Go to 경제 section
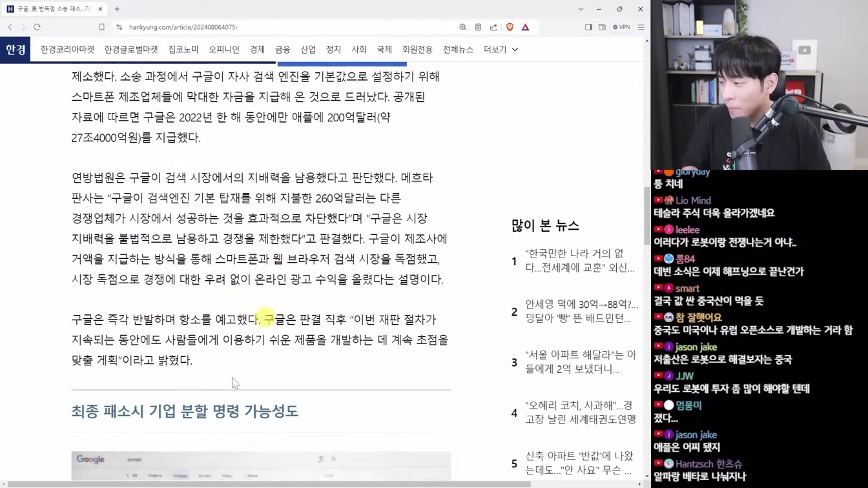This screenshot has width=868, height=488. click(x=257, y=50)
